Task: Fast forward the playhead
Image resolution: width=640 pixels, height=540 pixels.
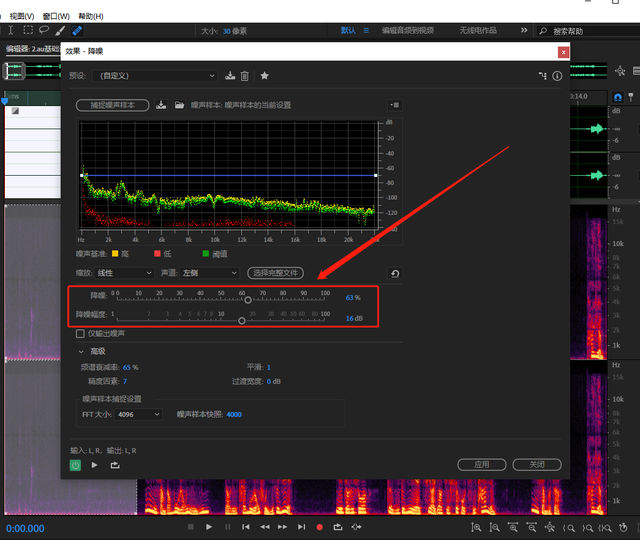Action: point(282,527)
